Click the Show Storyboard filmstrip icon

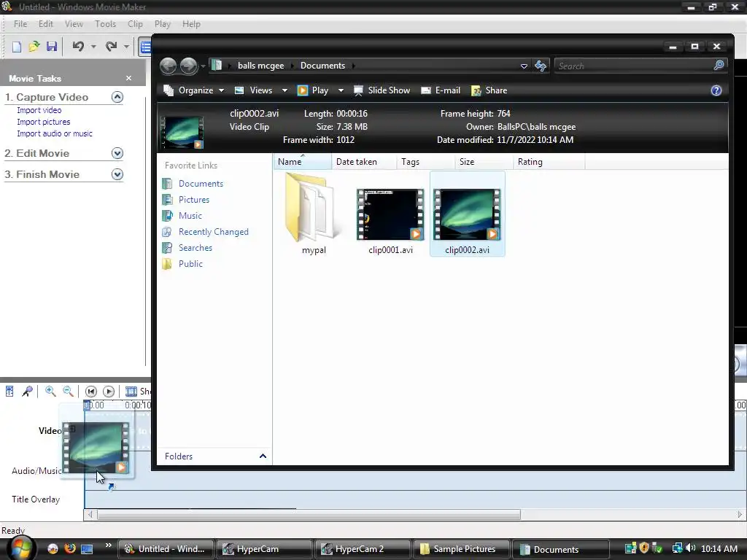(131, 392)
